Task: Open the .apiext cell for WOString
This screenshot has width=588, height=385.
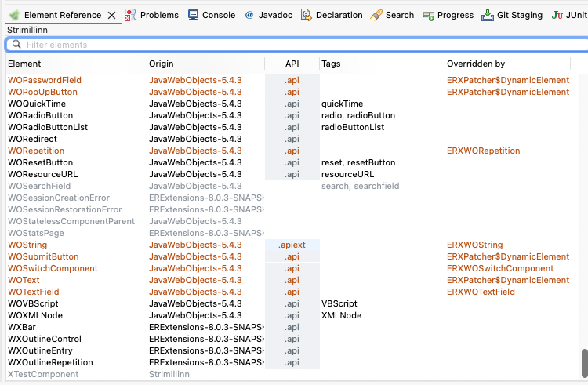Action: (292, 245)
